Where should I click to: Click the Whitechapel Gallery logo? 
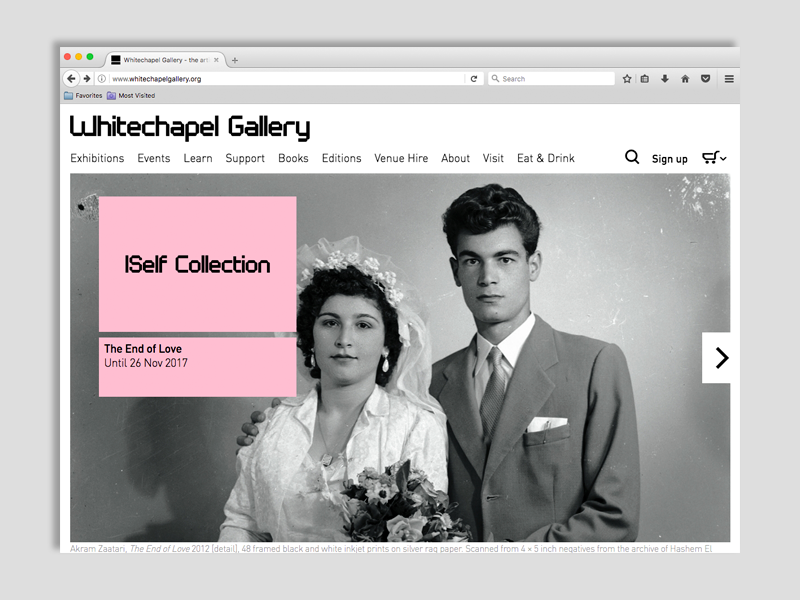click(190, 127)
